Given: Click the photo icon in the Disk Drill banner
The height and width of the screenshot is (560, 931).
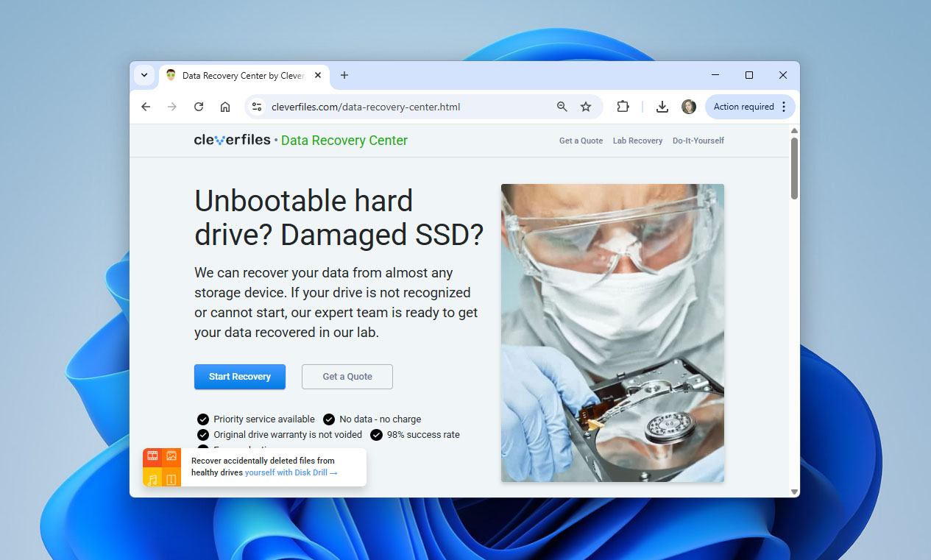Looking at the screenshot, I should pos(172,456).
